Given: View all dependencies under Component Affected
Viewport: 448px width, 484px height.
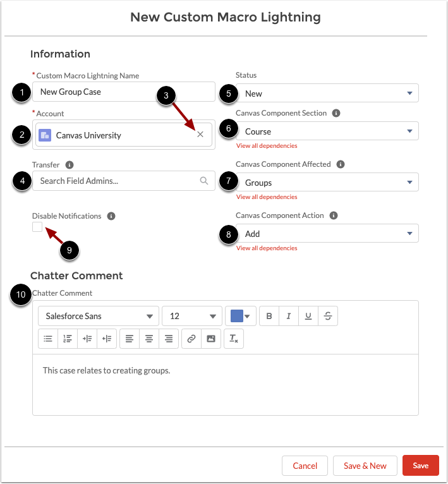Looking at the screenshot, I should tap(267, 197).
